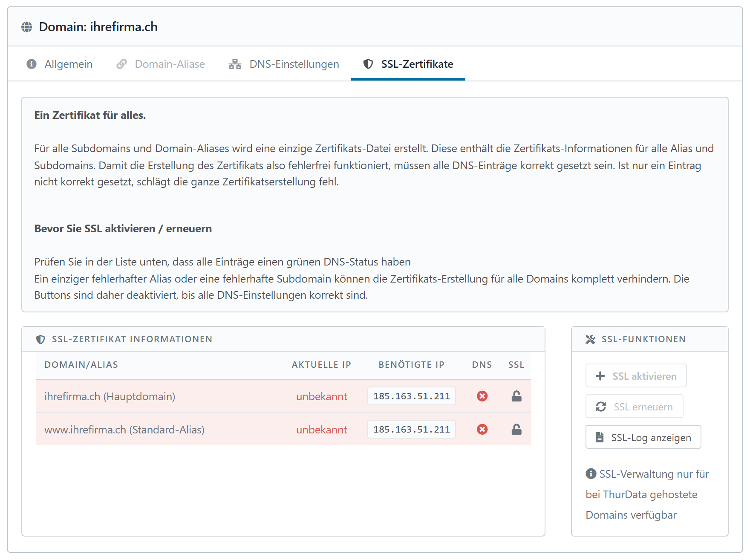Click the tools icon beside SSL-Funktionen

tap(590, 339)
